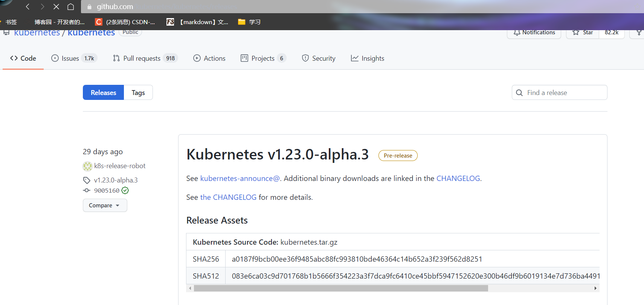Click the 'Kubernetes Source Code: kubernetes.tar.gz' row
The width and height of the screenshot is (644, 305).
coord(393,242)
